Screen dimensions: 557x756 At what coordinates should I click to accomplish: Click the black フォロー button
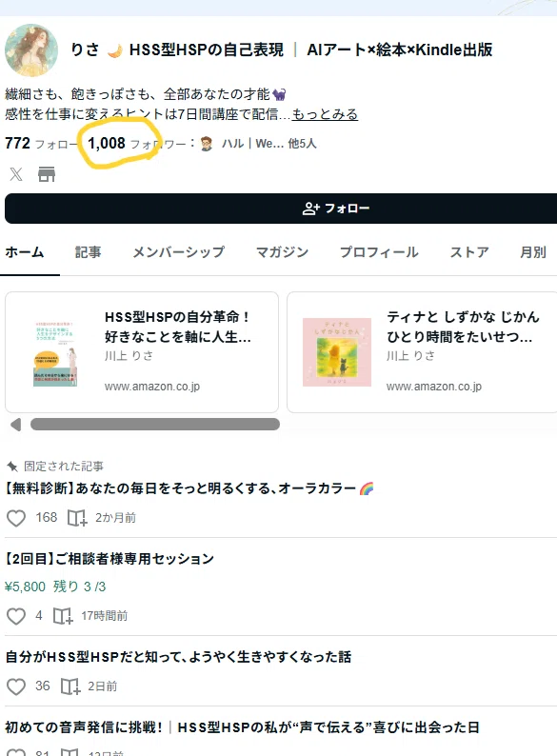coord(281,209)
